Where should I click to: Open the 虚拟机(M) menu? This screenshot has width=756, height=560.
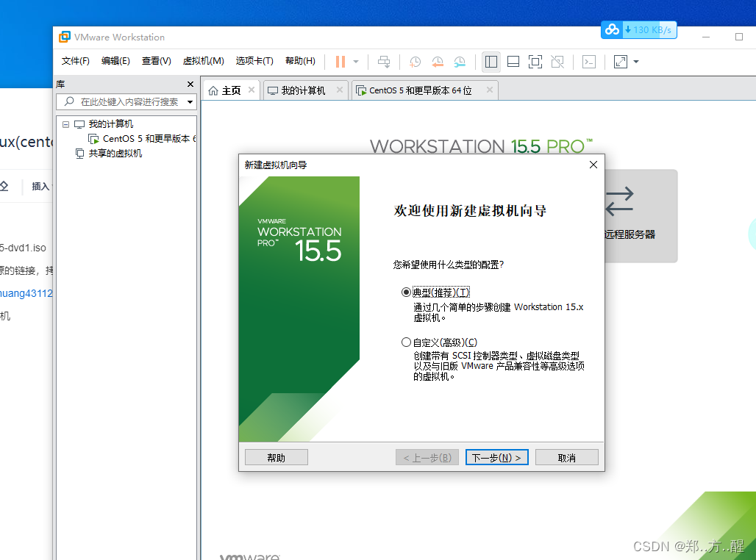pos(204,61)
